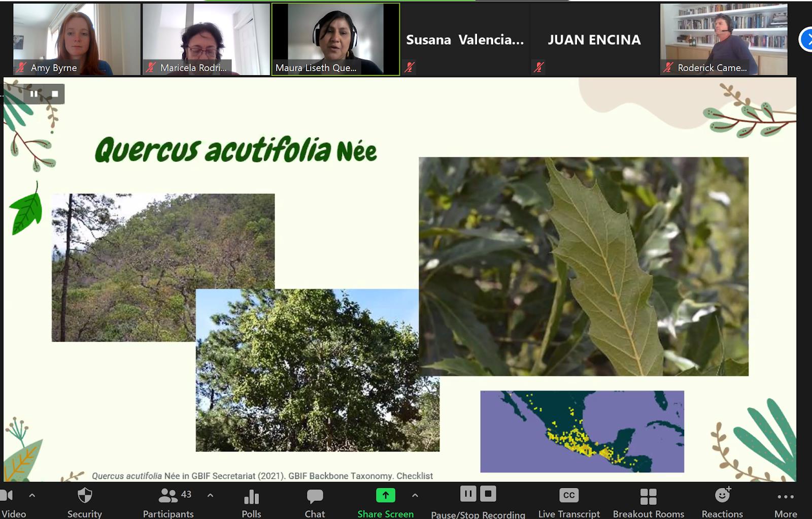
Task: Open the Polls icon
Action: coord(251,497)
